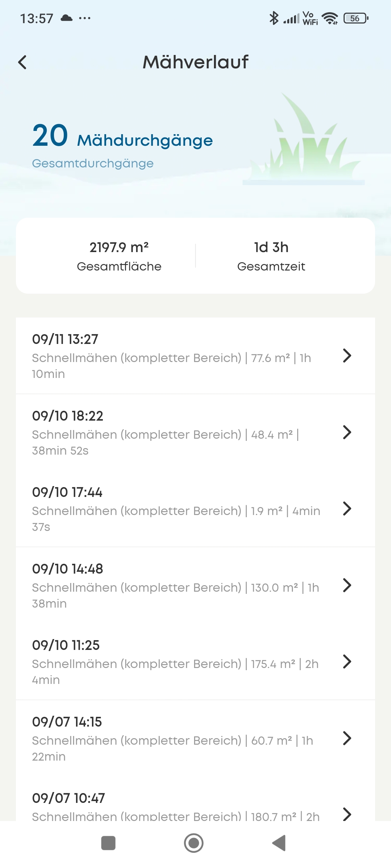Tap the 1d 3h Gesamtzeit stat
The width and height of the screenshot is (391, 868).
tap(271, 256)
